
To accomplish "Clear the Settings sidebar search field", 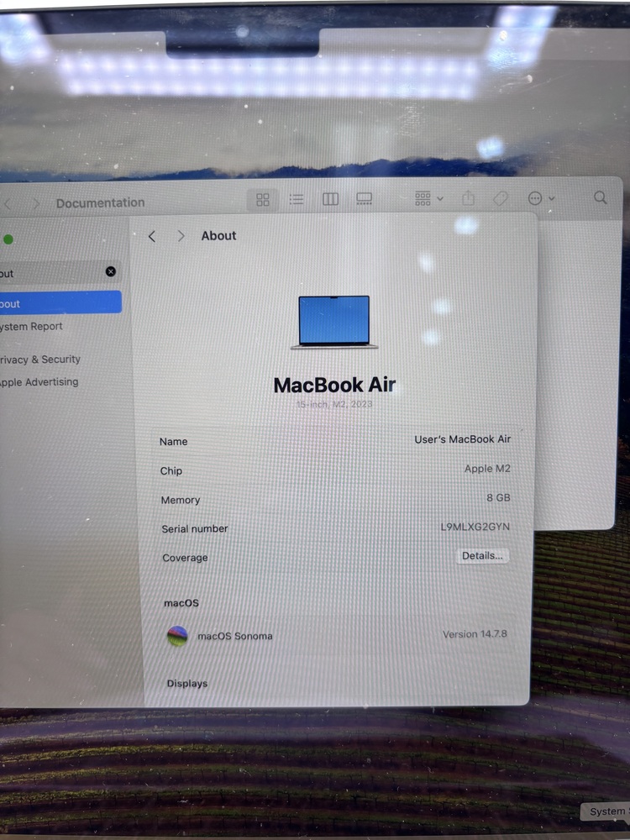I will 110,272.
